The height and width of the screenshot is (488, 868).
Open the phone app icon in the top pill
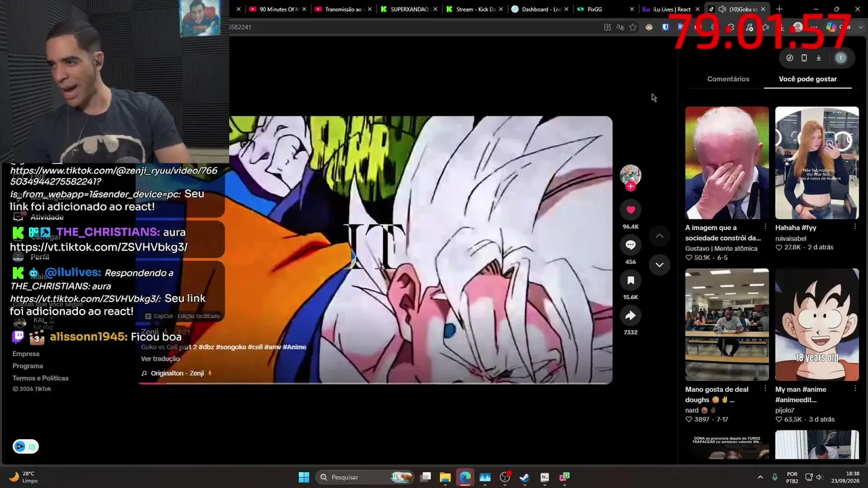click(804, 58)
